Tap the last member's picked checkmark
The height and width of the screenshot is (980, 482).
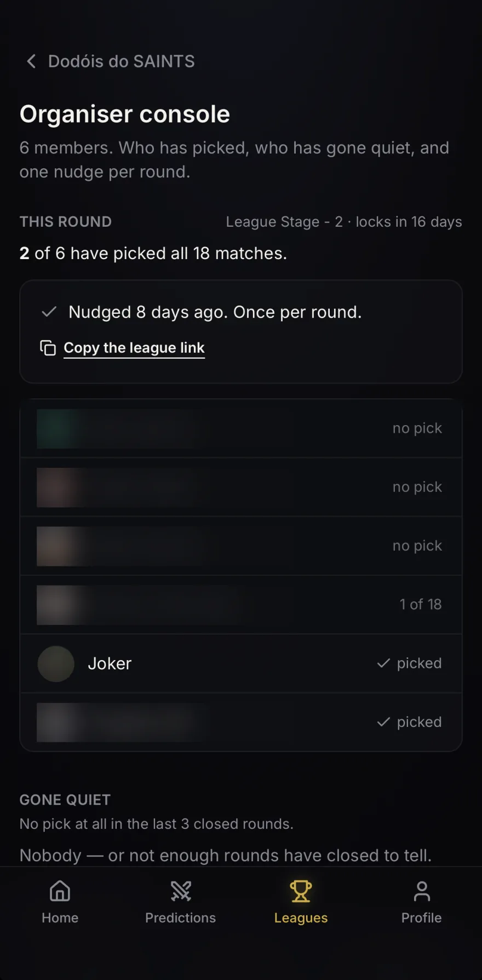coord(384,722)
